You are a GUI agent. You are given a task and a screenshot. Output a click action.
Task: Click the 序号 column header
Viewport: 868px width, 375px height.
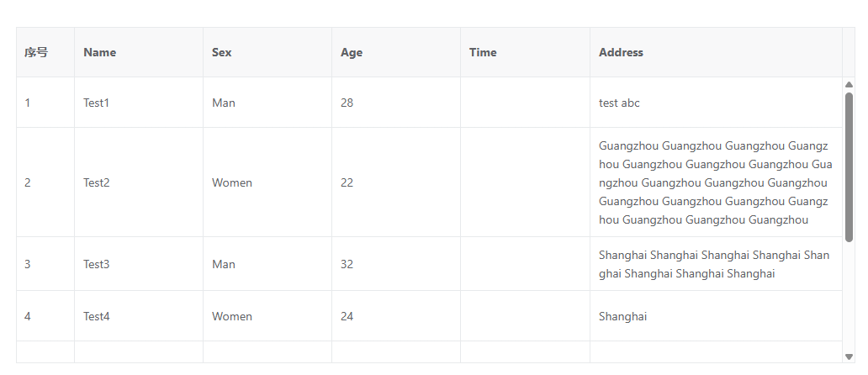[x=36, y=52]
